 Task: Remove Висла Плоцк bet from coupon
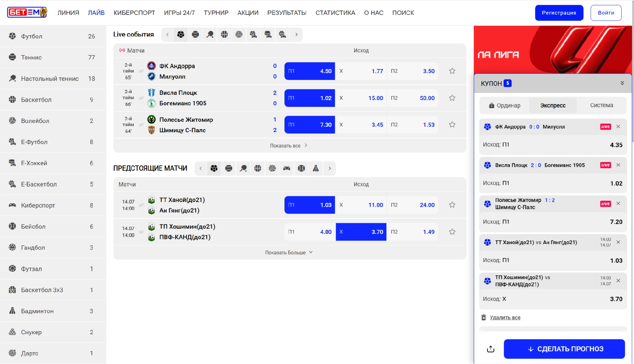[x=618, y=165]
